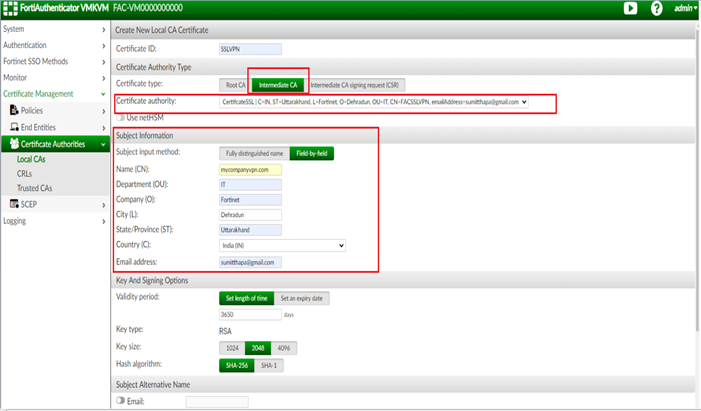This screenshot has width=701, height=411.
Task: Open Trusted CAs in the sidebar
Action: pos(35,188)
